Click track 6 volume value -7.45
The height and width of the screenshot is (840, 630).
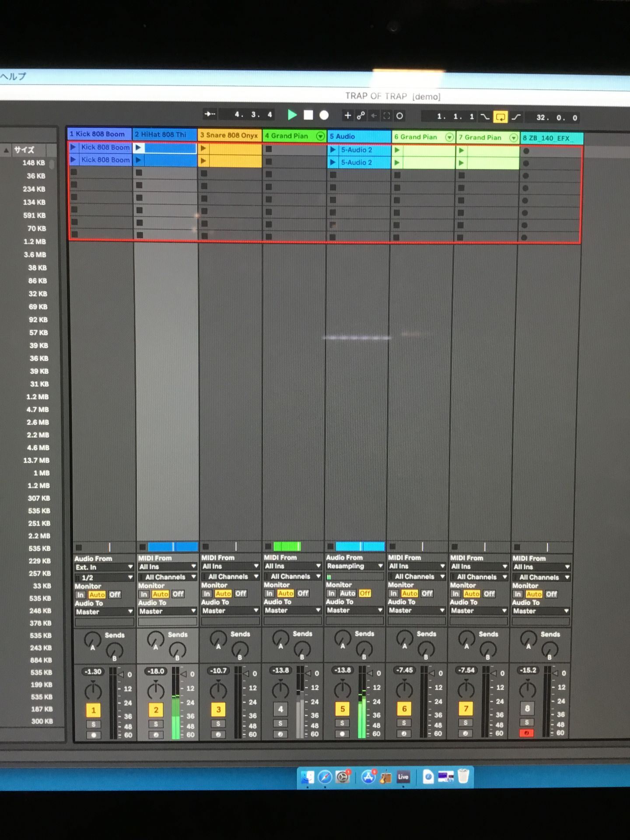pyautogui.click(x=404, y=670)
